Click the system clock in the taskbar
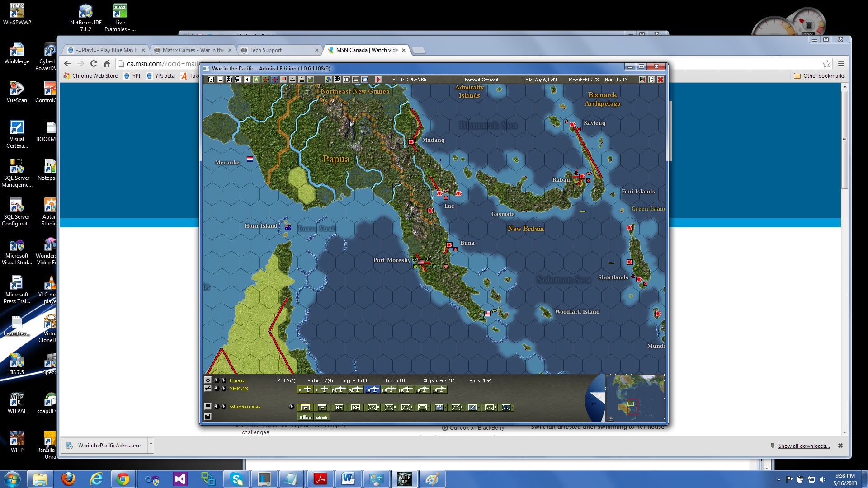 (x=845, y=479)
